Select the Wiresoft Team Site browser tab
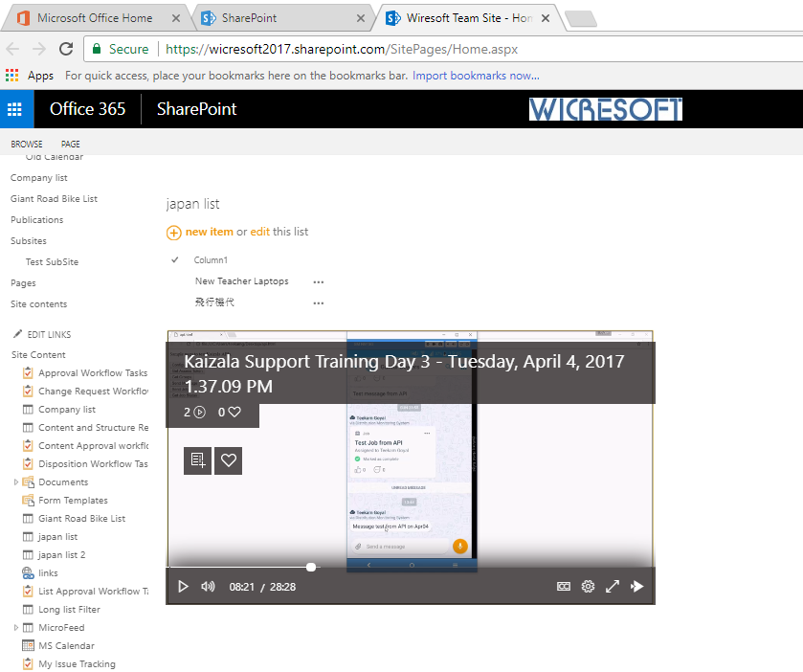Screen dimensions: 803x672 click(469, 18)
